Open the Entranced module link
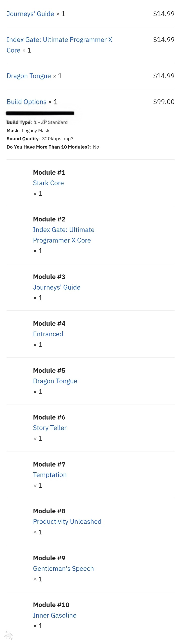Viewport: 181px width, 644px height. click(x=48, y=334)
